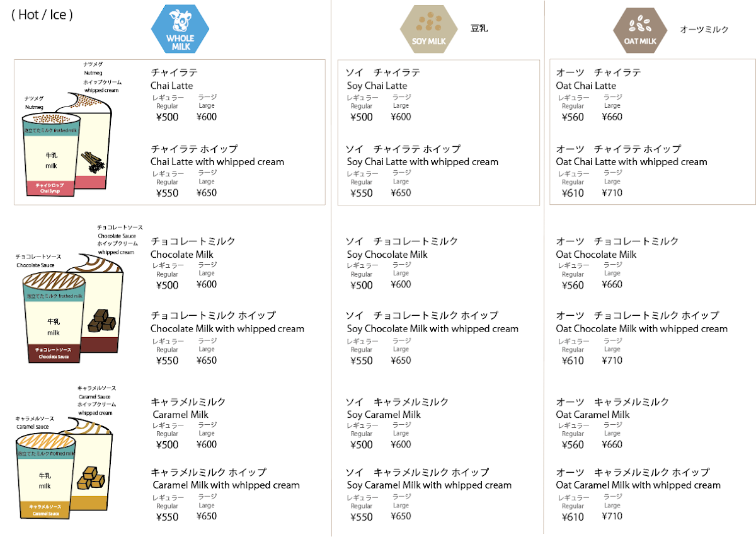The width and height of the screenshot is (756, 537).
Task: Click the chocolate cubes icon
Action: (103, 321)
